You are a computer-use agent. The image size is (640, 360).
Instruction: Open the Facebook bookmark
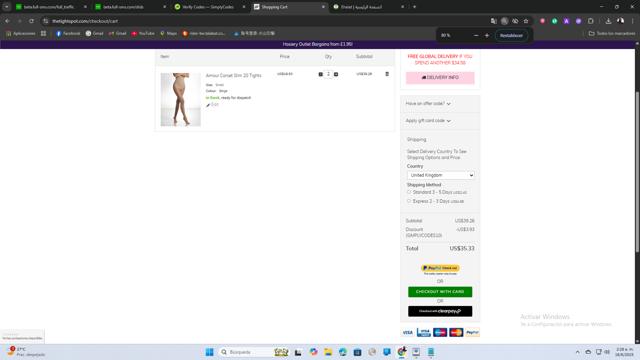pyautogui.click(x=68, y=33)
